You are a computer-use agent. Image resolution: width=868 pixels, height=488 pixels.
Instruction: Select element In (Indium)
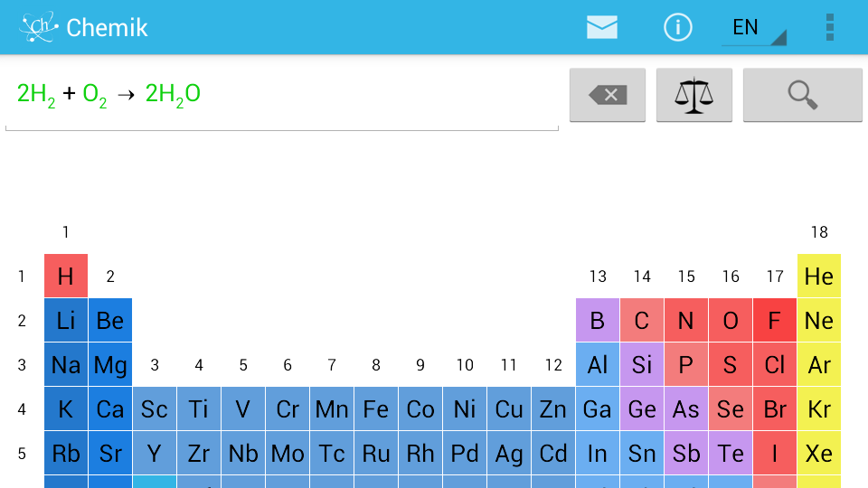[x=598, y=453]
